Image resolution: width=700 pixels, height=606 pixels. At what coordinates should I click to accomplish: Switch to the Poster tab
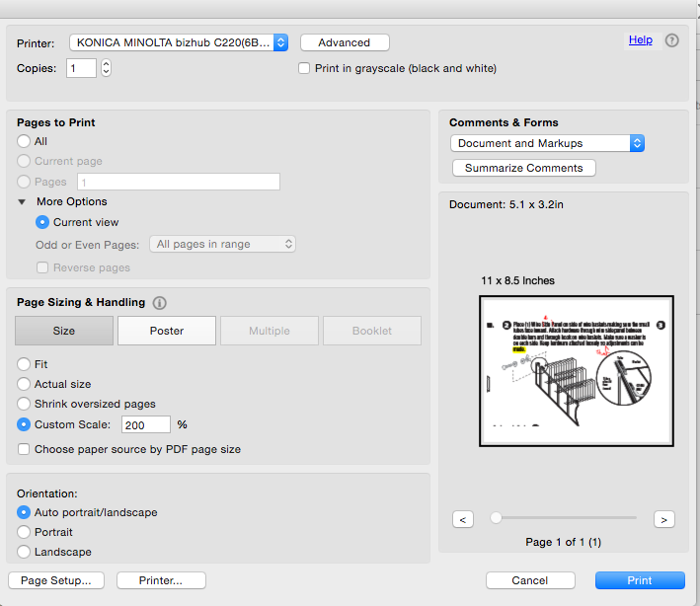[x=167, y=331]
